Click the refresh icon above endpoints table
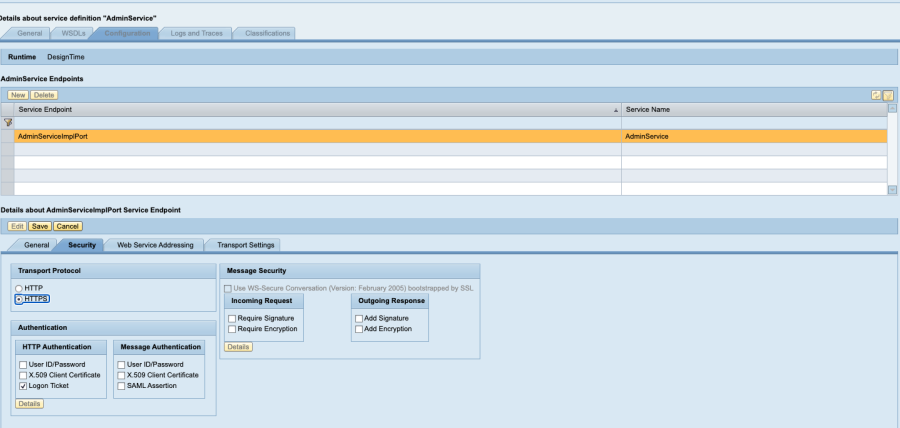The width and height of the screenshot is (900, 428). click(876, 94)
